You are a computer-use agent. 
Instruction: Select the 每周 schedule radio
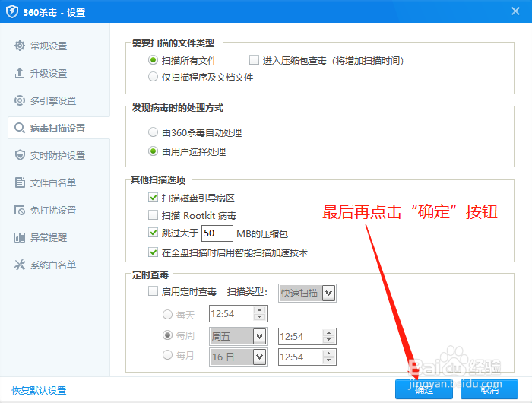click(x=168, y=335)
